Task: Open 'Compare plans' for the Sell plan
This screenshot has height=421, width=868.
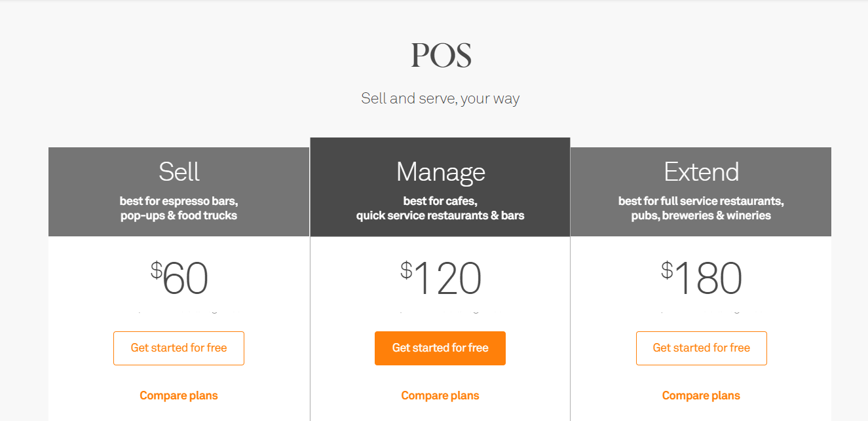Action: click(x=178, y=395)
